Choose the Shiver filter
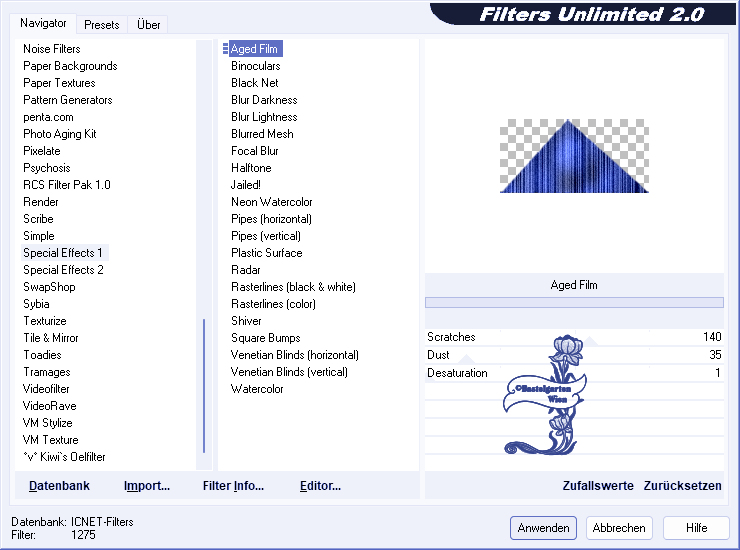 tap(246, 321)
